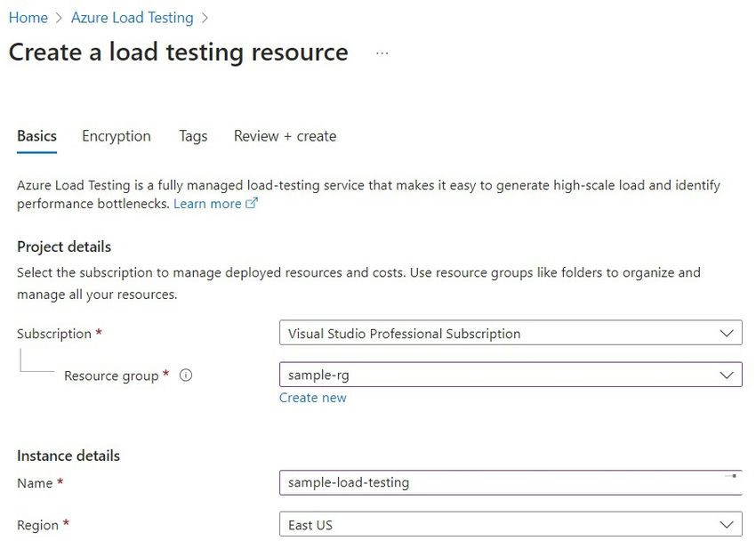Click the chevron on the Resource group dropdown
The width and height of the screenshot is (756, 549).
coord(728,375)
